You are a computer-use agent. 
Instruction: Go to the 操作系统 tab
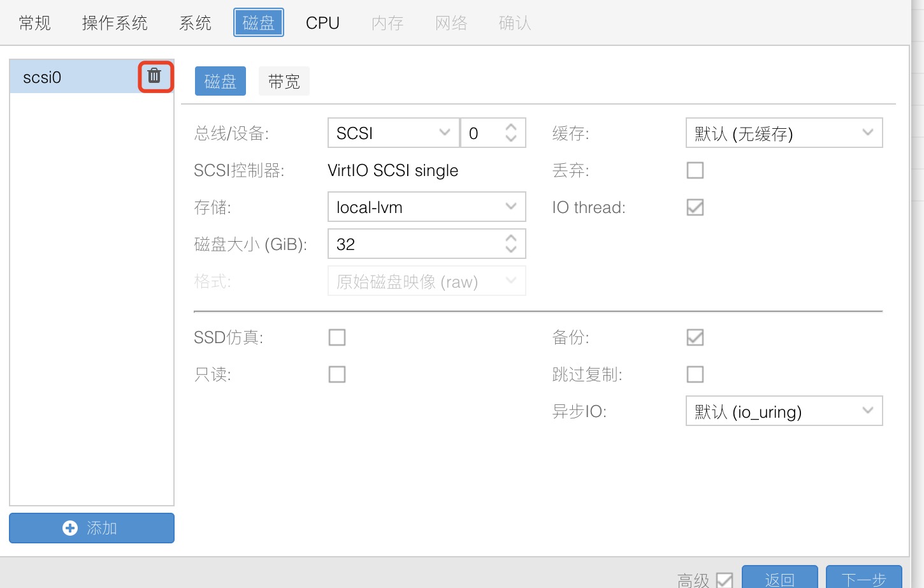(x=115, y=23)
